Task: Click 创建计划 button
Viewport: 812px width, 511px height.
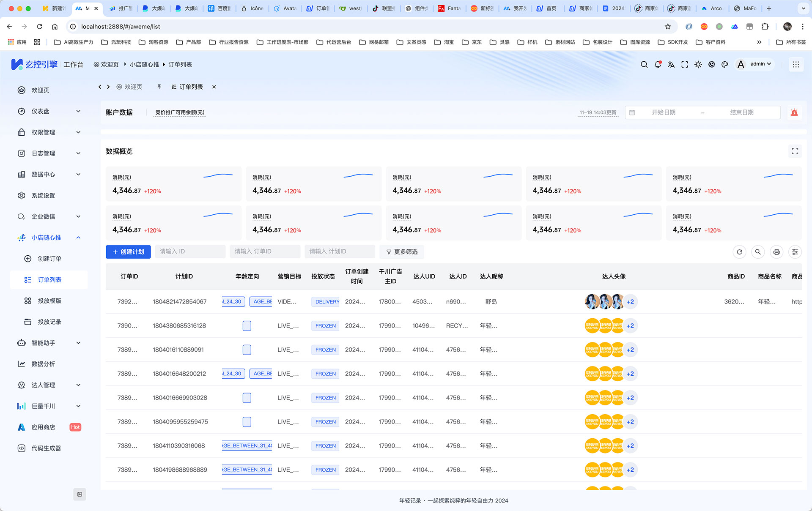Action: 128,251
